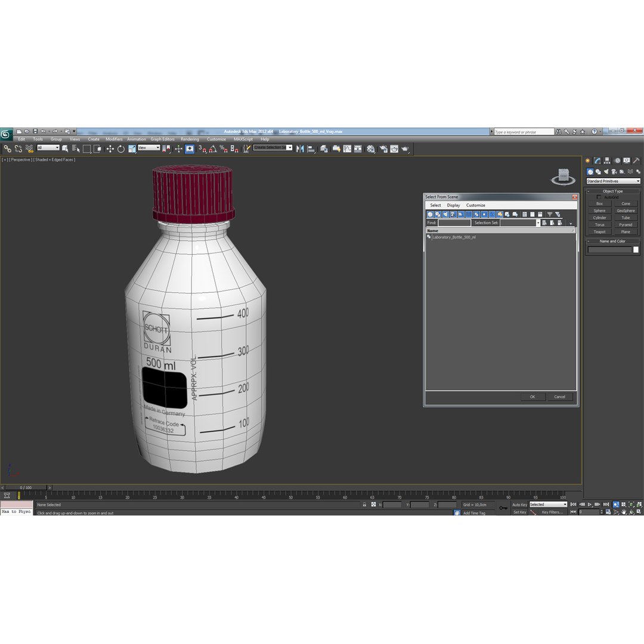Activate the Select and Scale tool
Screen dimensions: 644x644
(x=132, y=148)
